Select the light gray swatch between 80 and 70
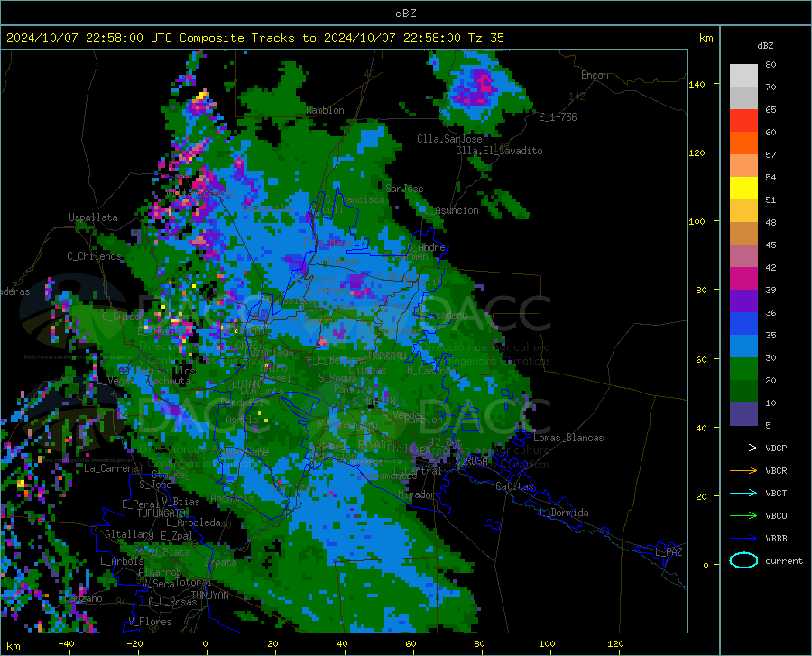 [743, 76]
